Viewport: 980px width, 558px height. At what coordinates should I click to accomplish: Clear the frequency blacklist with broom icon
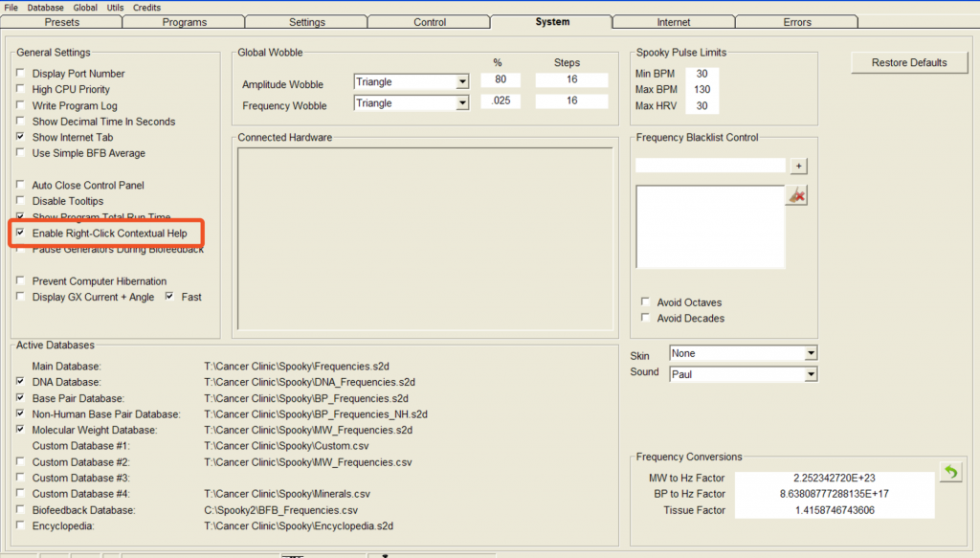coord(796,195)
